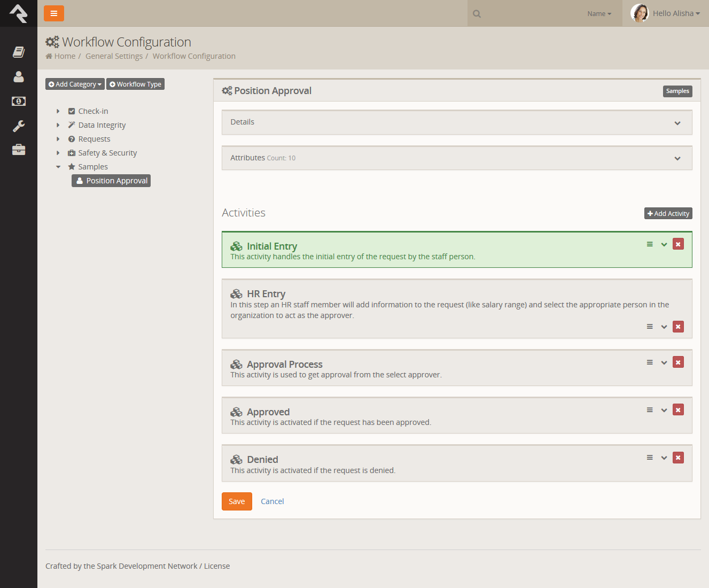Screen dimensions: 709x588
Task: Expand the Check-in tree arrow
Action: (x=58, y=111)
